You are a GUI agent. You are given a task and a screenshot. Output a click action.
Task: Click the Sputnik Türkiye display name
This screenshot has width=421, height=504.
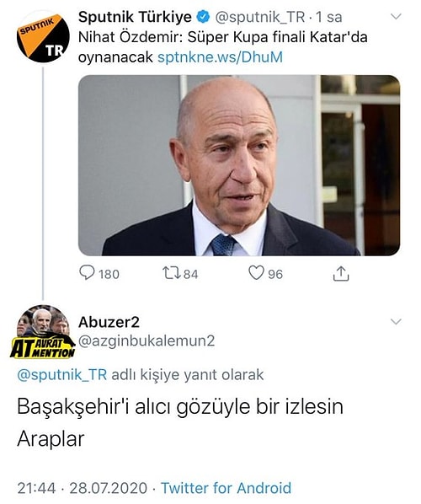135,17
